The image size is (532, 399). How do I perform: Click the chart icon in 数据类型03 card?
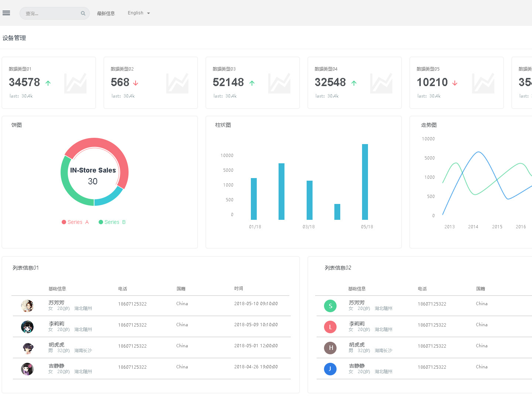coord(279,83)
